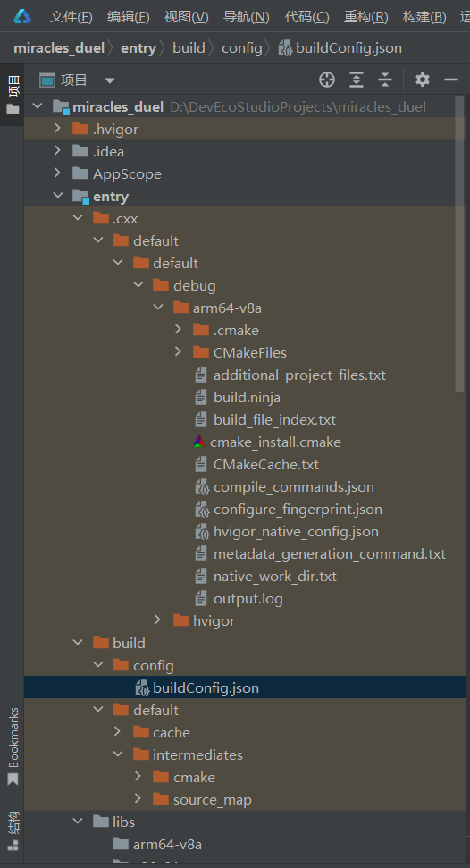Expand the AppScope folder
Image resolution: width=470 pixels, height=868 pixels.
coord(57,173)
